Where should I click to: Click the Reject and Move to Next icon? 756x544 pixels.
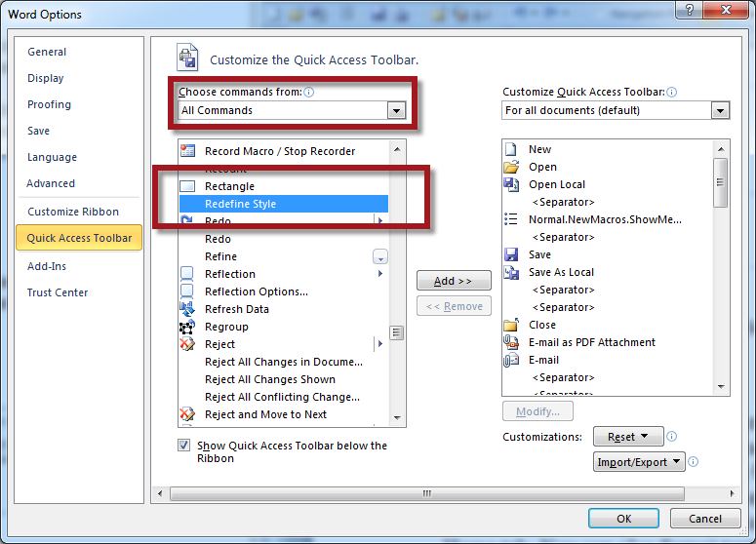(187, 414)
